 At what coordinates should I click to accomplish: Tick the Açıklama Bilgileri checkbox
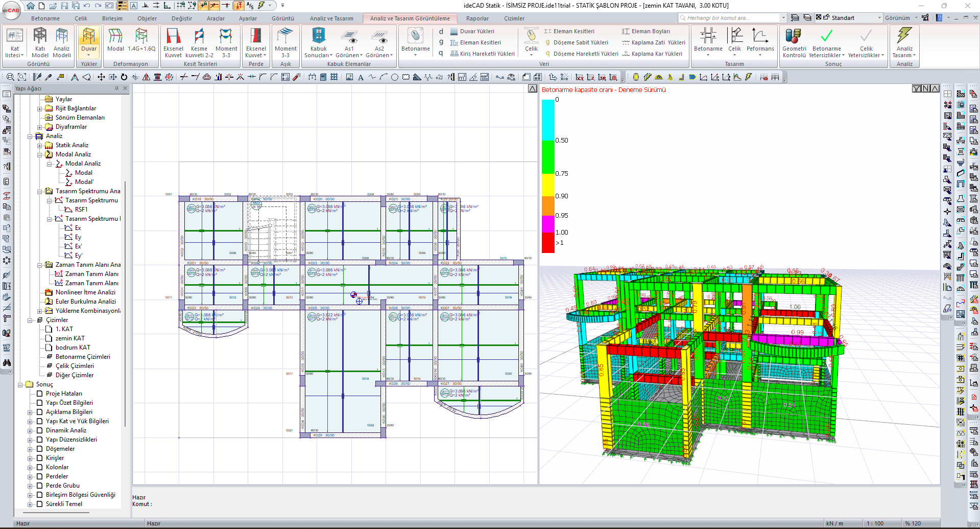pyautogui.click(x=39, y=412)
